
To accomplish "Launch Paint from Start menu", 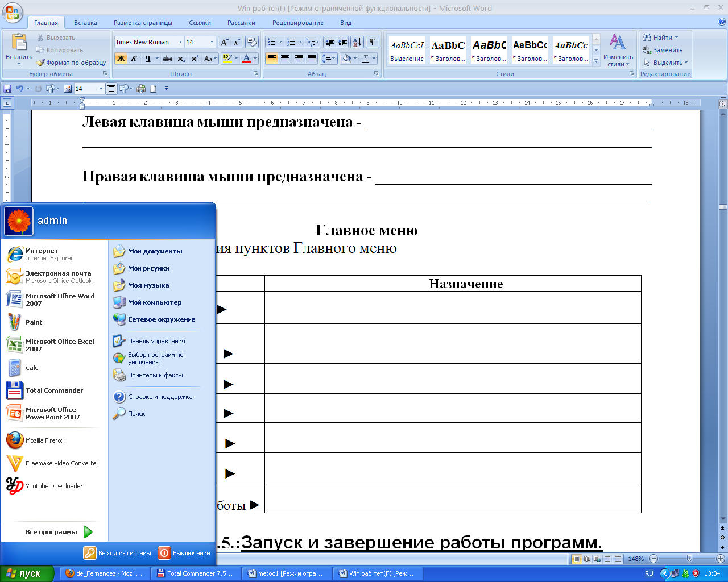I will [x=55, y=322].
